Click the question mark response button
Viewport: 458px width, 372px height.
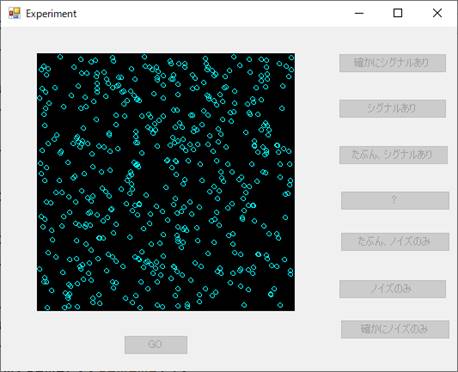[395, 200]
